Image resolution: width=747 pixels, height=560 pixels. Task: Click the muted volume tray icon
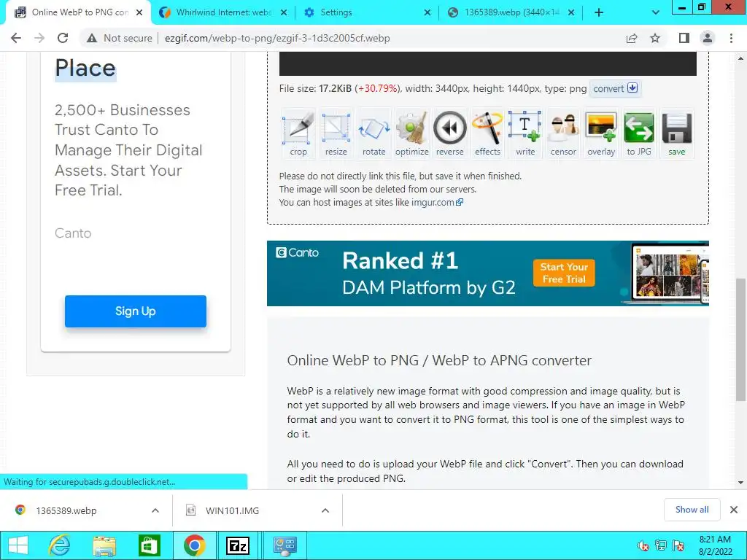643,545
